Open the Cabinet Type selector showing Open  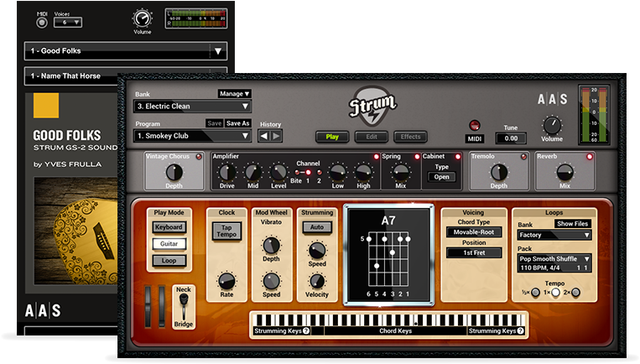tap(442, 177)
